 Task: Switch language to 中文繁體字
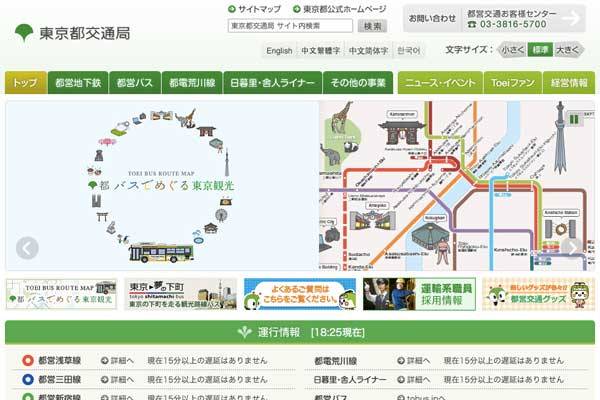pos(321,51)
